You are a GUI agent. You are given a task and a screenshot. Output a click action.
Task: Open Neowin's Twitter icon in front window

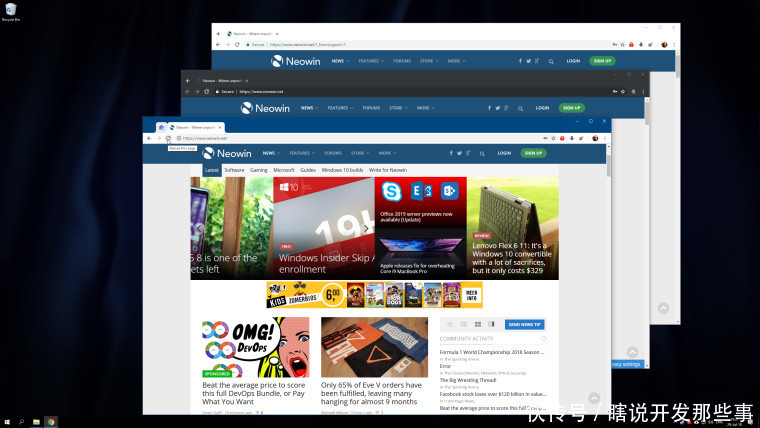point(458,154)
